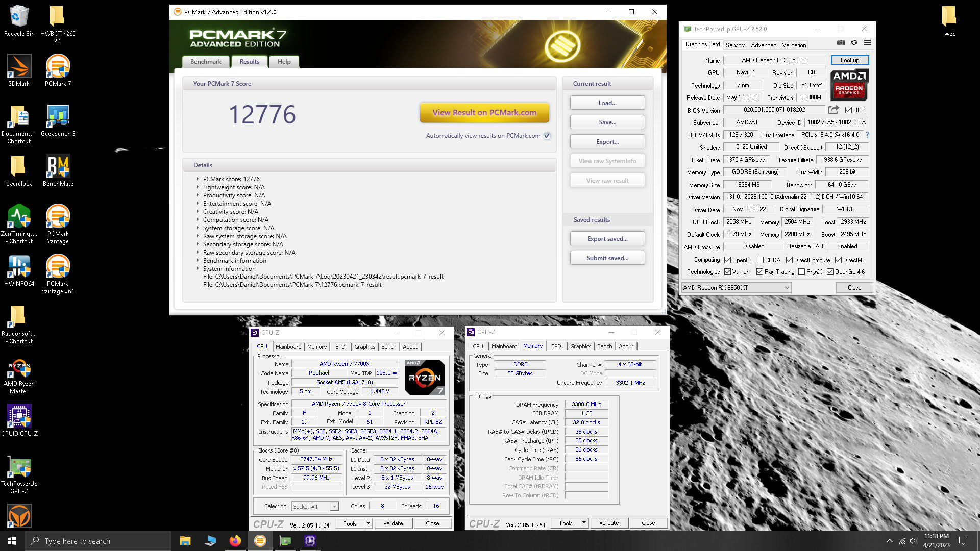Toggle the DirectCompute checkbox in GPU-Z

(x=789, y=260)
